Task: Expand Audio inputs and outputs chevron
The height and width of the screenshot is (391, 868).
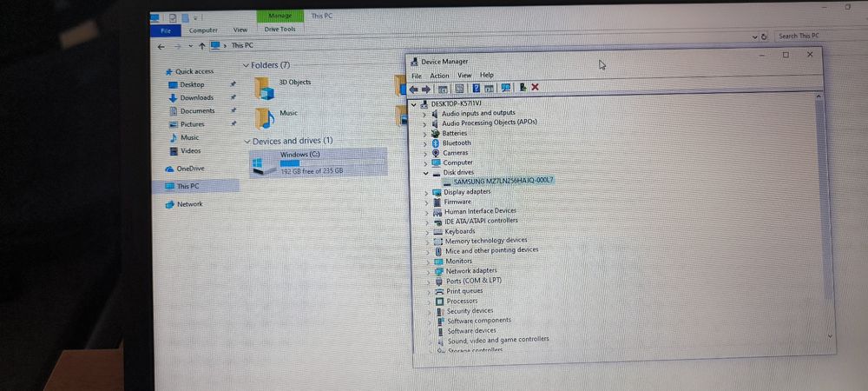Action: click(424, 114)
